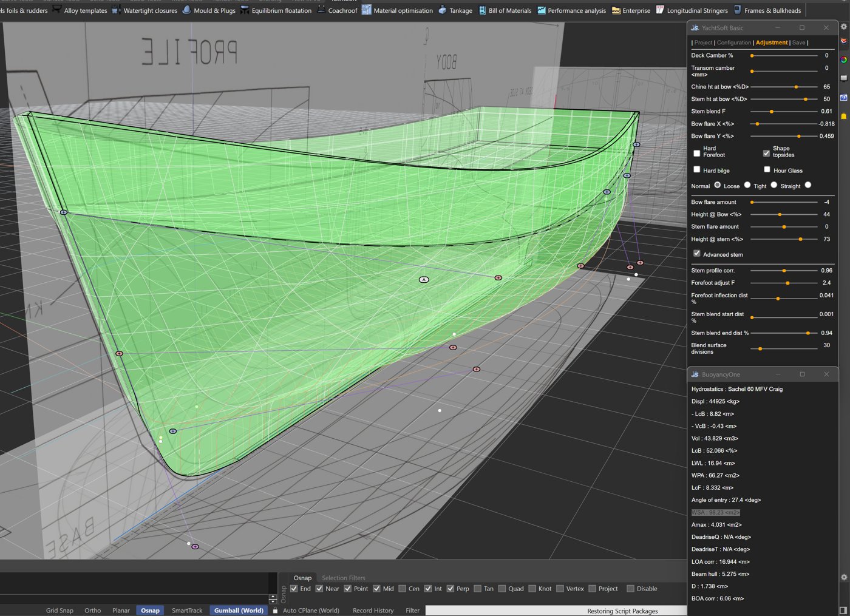850x616 pixels.
Task: Click the lock icon before Auto CPlane
Action: click(275, 611)
